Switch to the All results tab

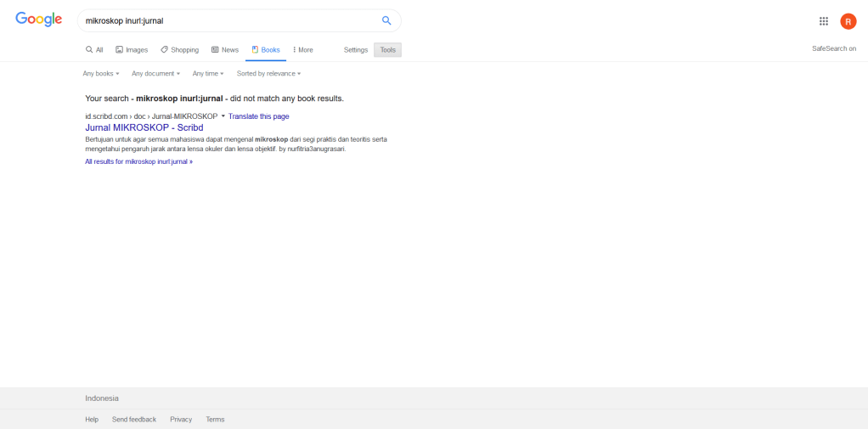pyautogui.click(x=94, y=50)
